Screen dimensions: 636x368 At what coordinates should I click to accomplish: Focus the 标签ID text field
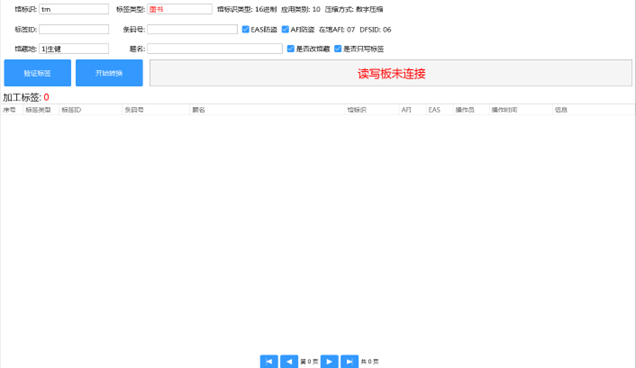coord(74,29)
